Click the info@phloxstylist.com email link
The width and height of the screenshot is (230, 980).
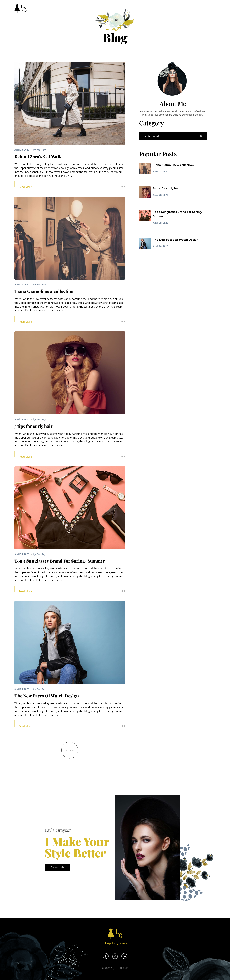coord(115,943)
